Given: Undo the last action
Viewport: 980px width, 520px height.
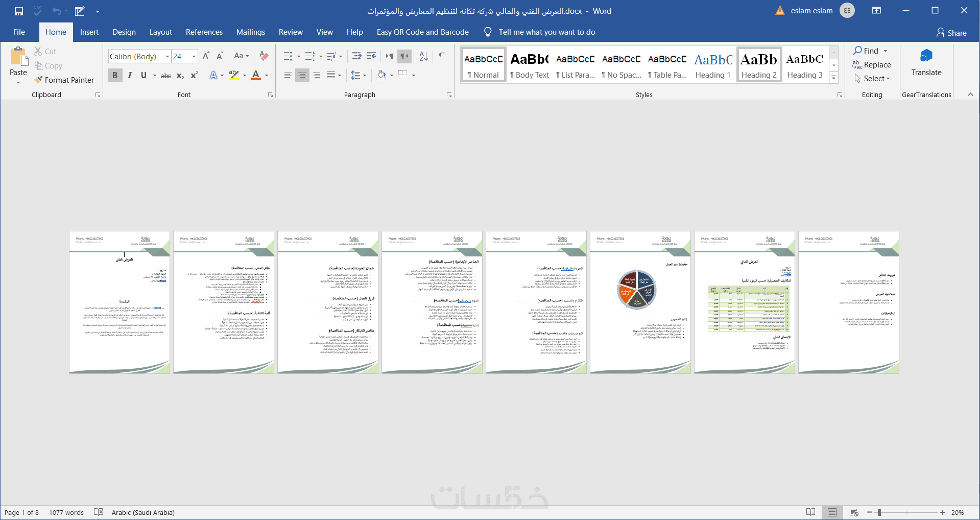Looking at the screenshot, I should click(x=56, y=11).
